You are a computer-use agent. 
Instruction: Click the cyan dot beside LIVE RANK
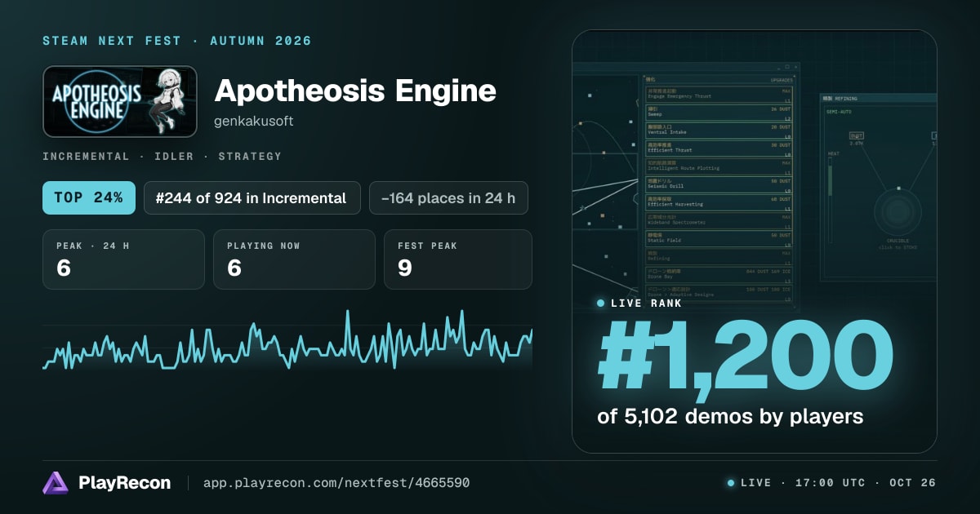[601, 304]
